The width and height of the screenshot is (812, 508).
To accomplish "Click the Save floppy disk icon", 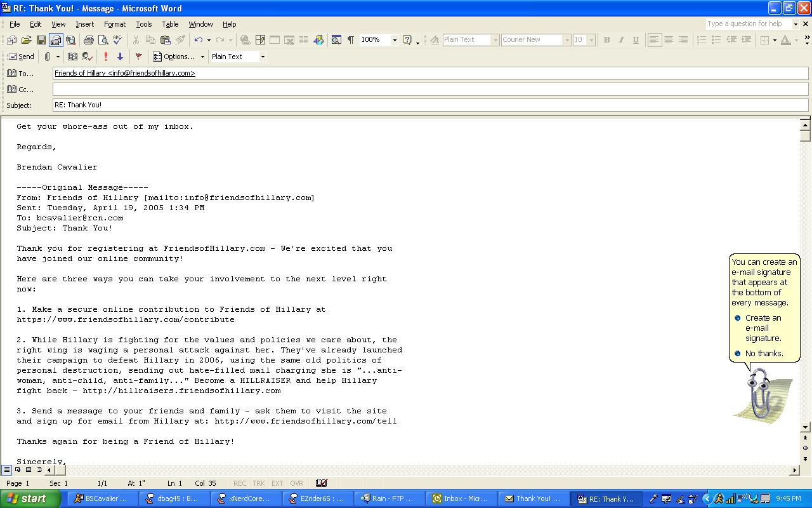I will pos(41,40).
